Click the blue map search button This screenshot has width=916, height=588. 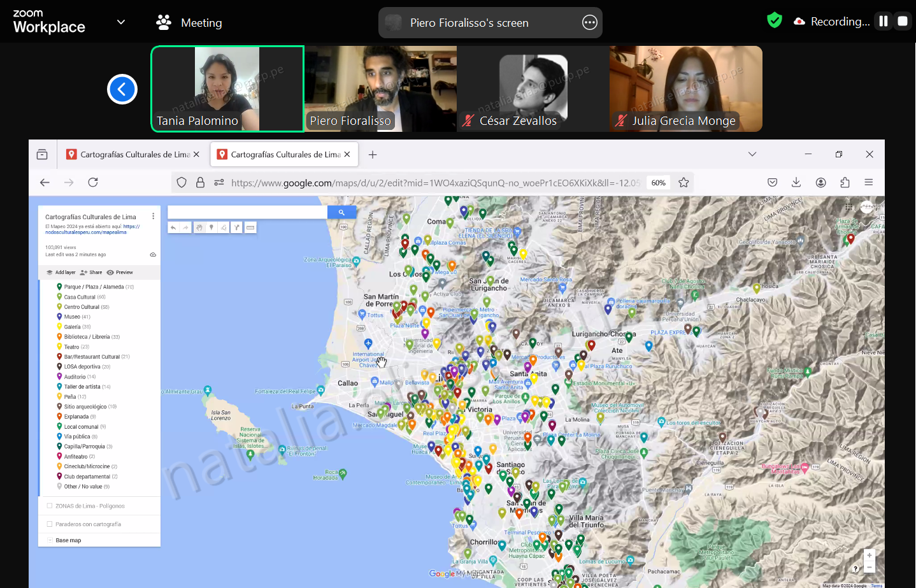341,213
